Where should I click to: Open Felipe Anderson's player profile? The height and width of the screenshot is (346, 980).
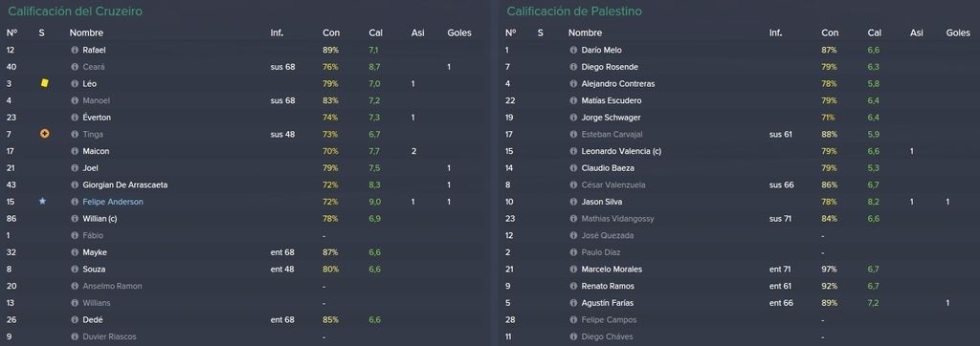click(x=113, y=202)
